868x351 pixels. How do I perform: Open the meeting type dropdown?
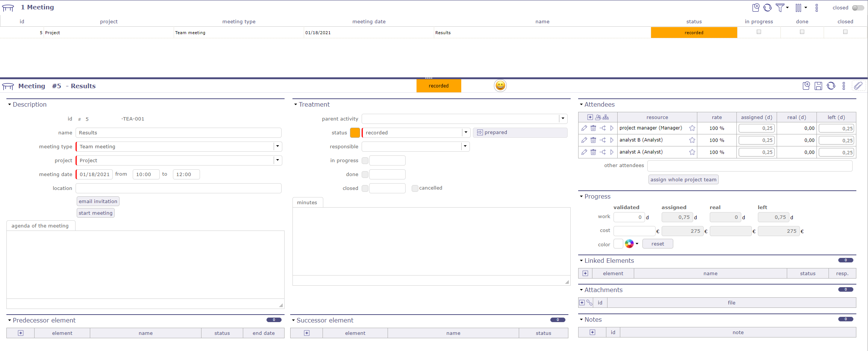click(x=277, y=146)
